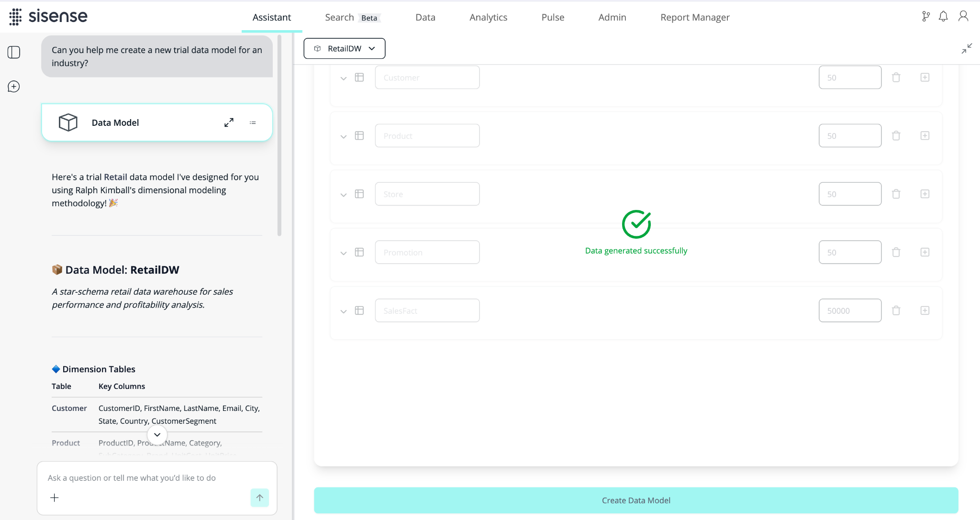The height and width of the screenshot is (520, 980).
Task: Delete the Product table
Action: 896,136
